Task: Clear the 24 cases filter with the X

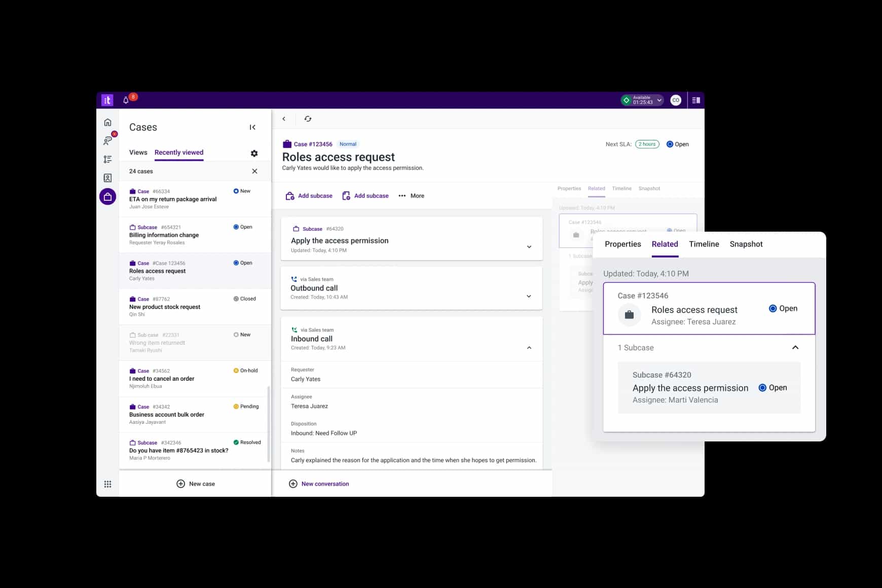Action: tap(255, 171)
